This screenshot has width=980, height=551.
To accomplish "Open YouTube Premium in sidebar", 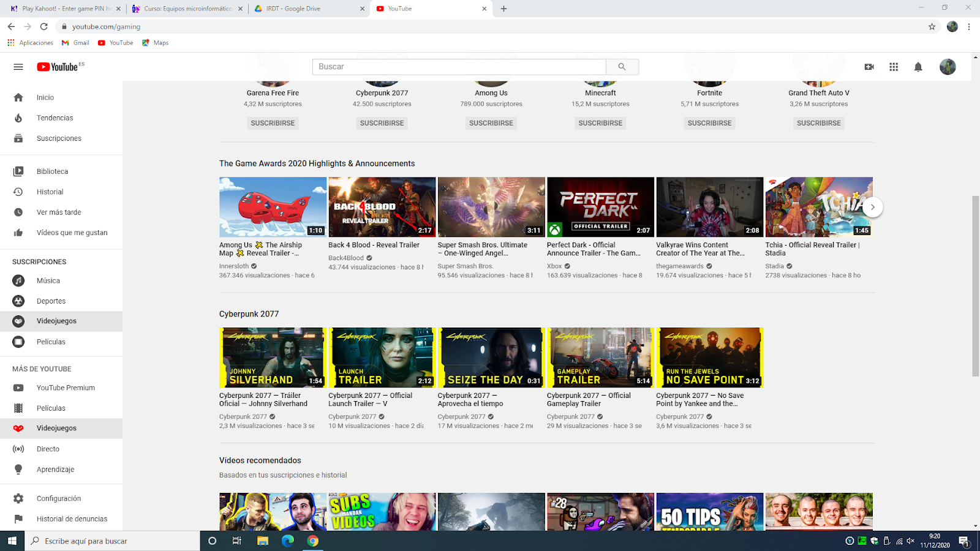I will (x=61, y=388).
